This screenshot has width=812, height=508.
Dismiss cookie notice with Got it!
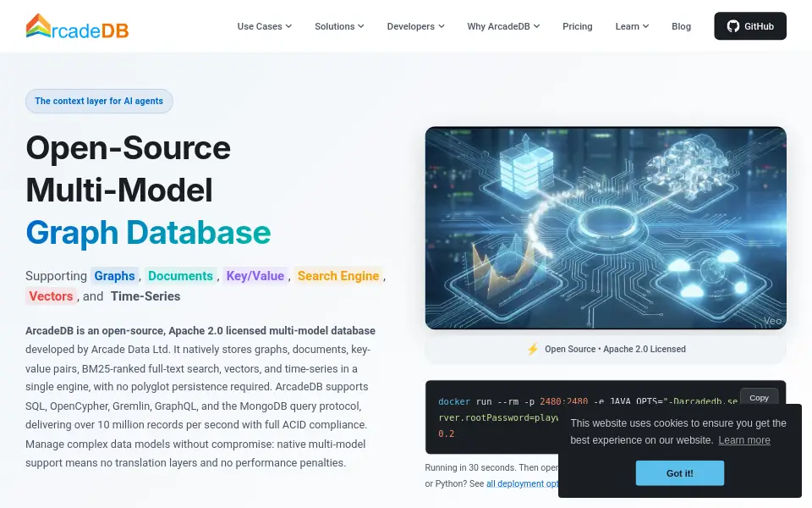[679, 473]
